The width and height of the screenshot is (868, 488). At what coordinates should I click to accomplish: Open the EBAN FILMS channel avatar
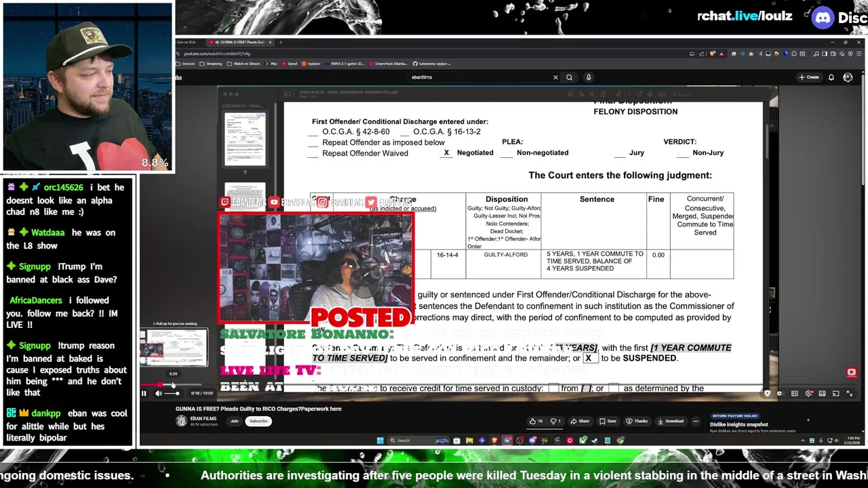(x=181, y=421)
